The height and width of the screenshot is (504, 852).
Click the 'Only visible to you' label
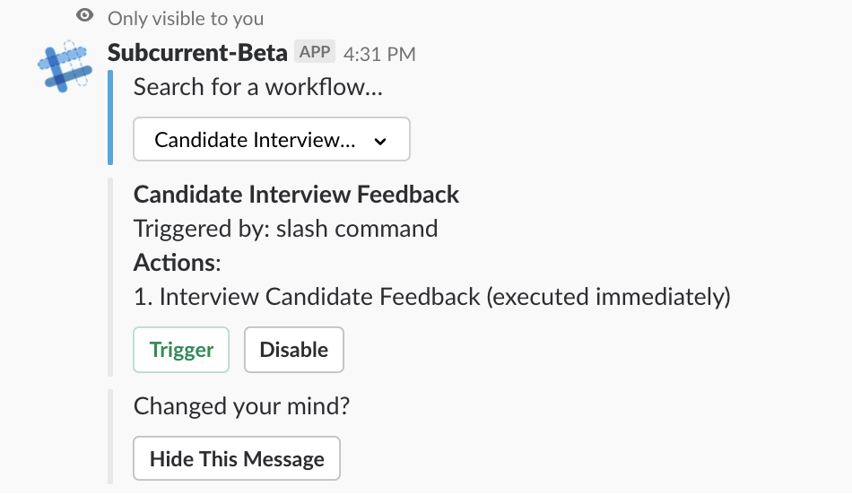[x=186, y=19]
